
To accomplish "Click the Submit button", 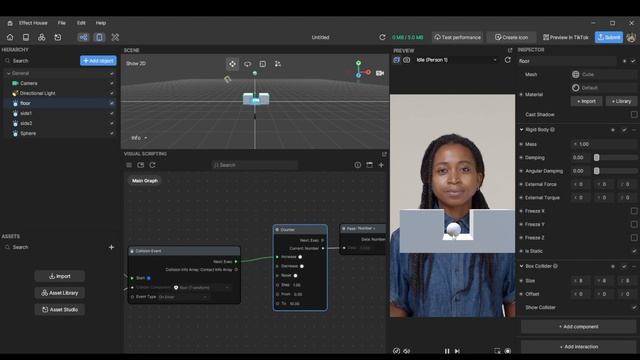I will point(609,37).
